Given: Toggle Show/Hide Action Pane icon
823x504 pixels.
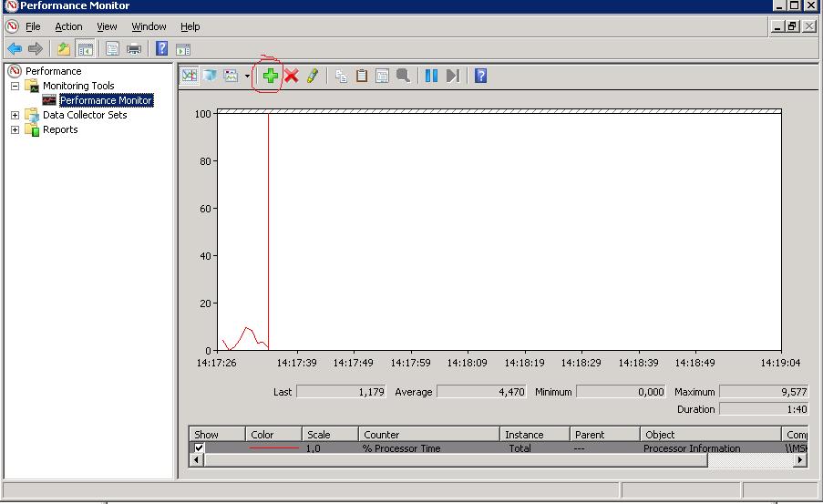Looking at the screenshot, I should point(183,50).
